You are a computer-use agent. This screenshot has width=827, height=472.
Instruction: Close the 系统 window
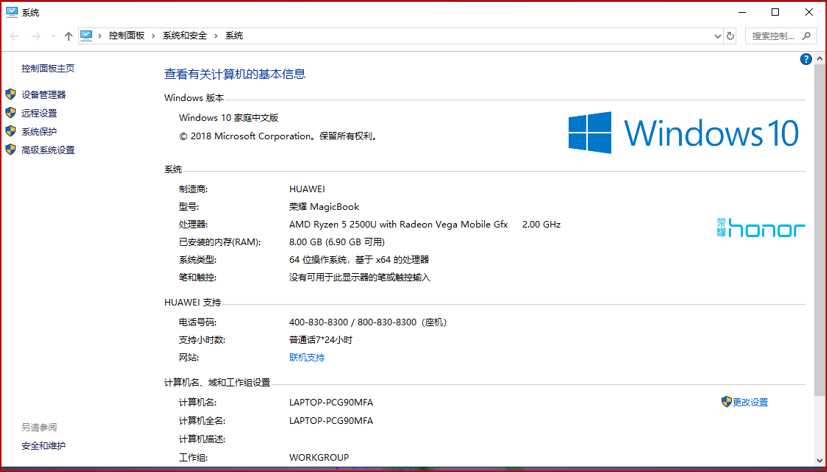pos(809,12)
